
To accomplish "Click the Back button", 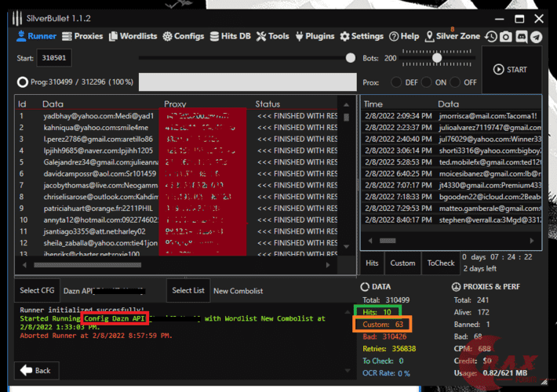I will click(x=37, y=370).
